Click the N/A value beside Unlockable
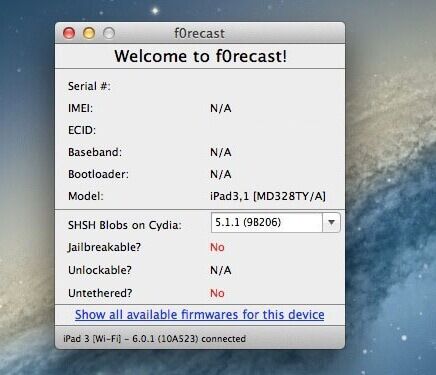 coord(221,270)
